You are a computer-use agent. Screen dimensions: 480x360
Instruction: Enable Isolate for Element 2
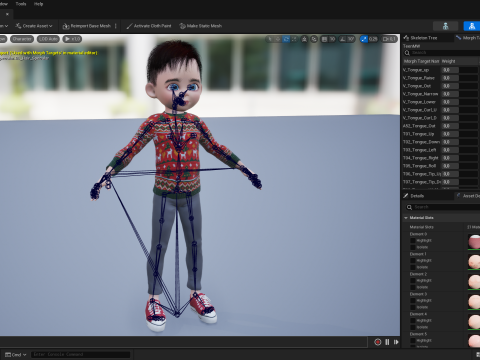[413, 287]
